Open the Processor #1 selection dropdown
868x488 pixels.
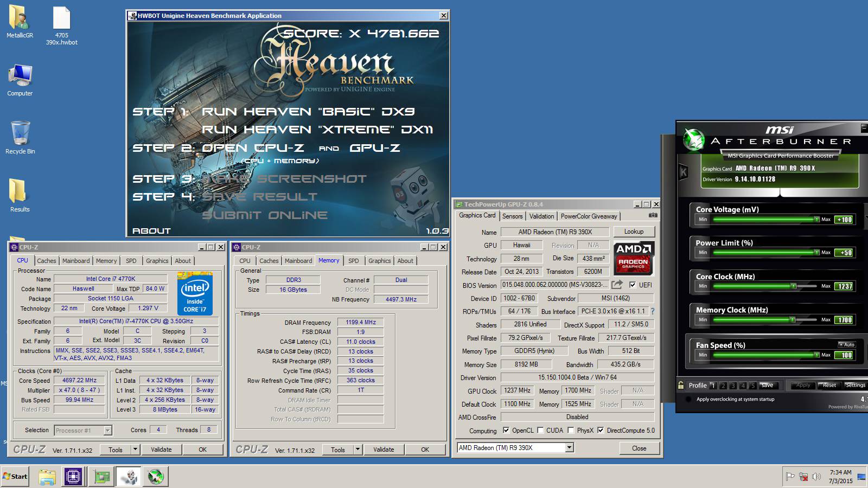(x=107, y=430)
